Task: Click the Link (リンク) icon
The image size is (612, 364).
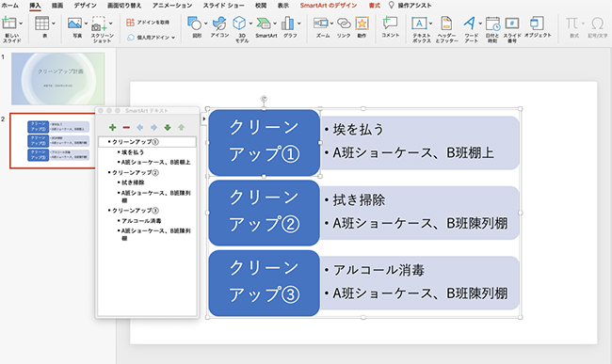Action: coord(344,24)
